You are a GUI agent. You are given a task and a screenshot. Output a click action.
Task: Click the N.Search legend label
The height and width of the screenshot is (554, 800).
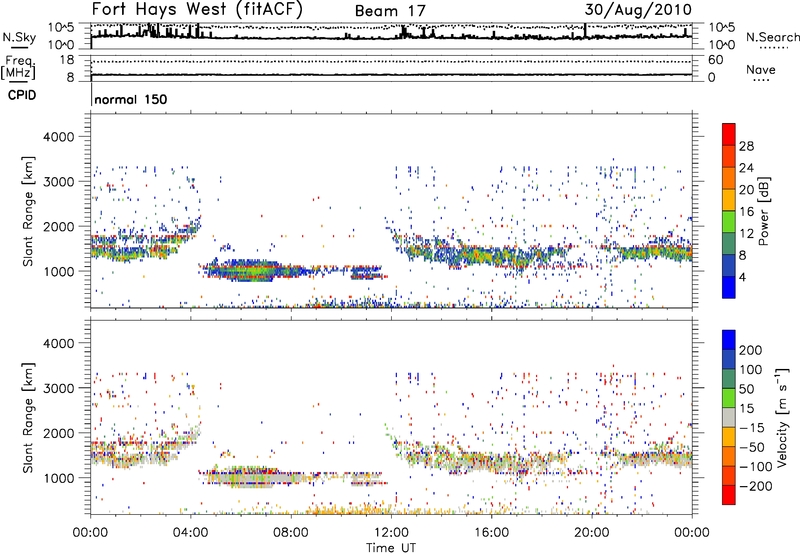coord(772,37)
